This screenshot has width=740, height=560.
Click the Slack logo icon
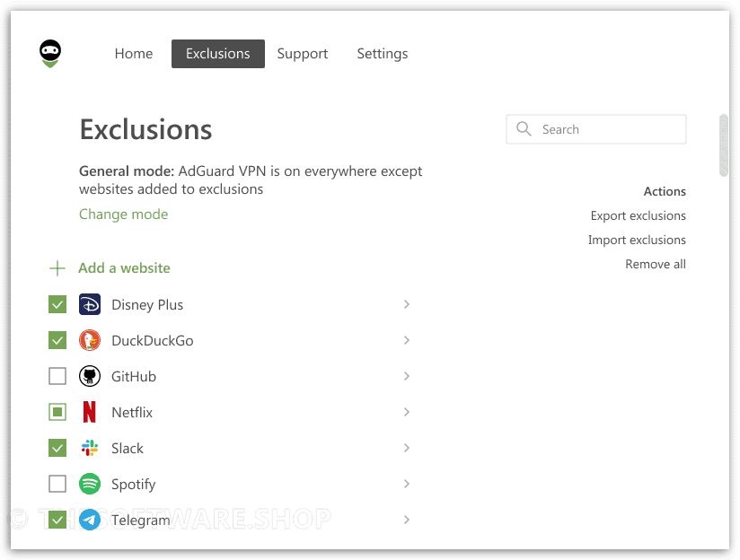point(90,448)
